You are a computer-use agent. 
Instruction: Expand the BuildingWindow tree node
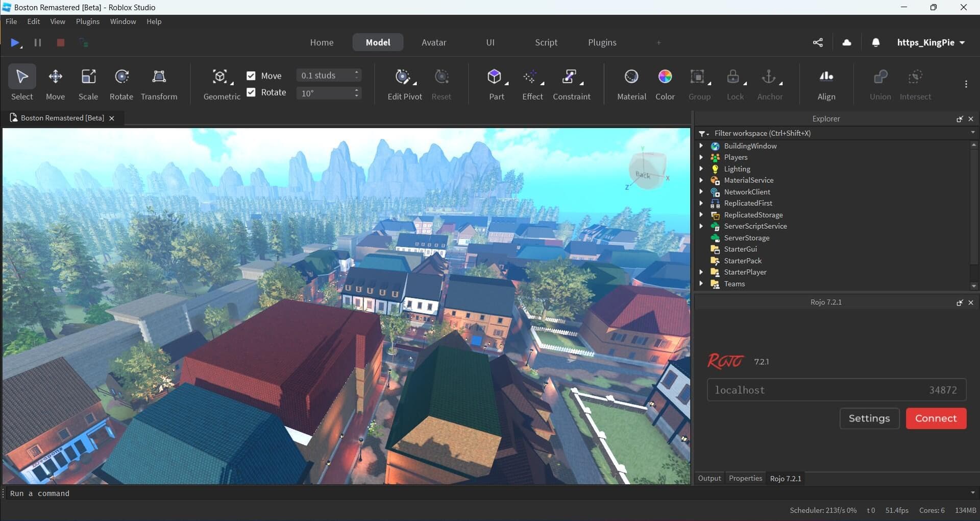[x=701, y=146]
